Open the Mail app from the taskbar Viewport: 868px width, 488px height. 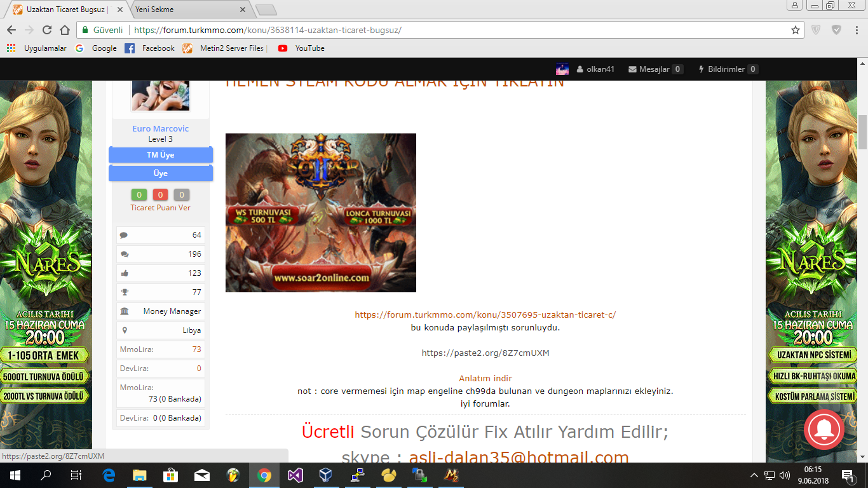[x=202, y=475]
